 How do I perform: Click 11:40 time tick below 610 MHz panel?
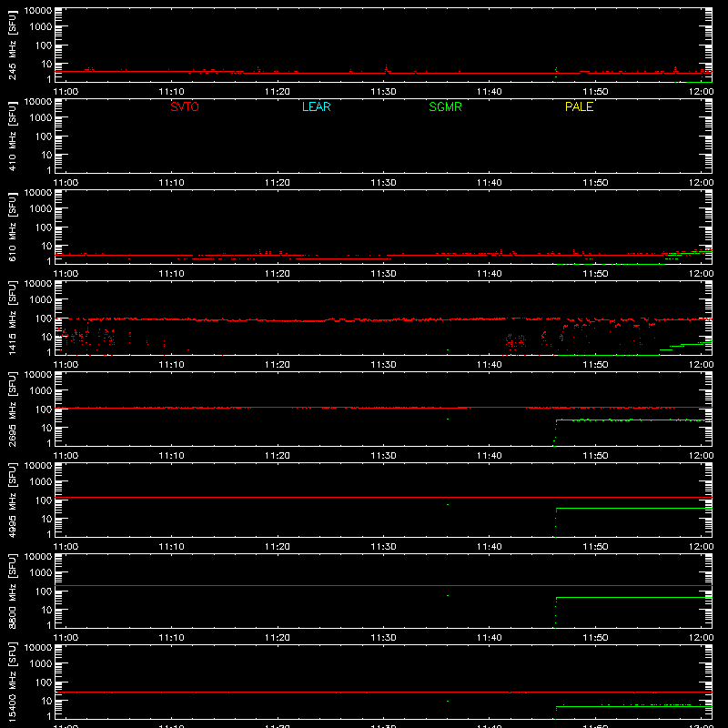point(490,274)
